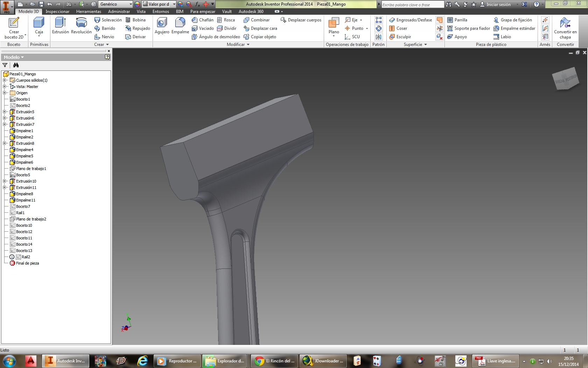Open JDownloader from the taskbar
Screen dimensions: 588x368
pyautogui.click(x=323, y=361)
